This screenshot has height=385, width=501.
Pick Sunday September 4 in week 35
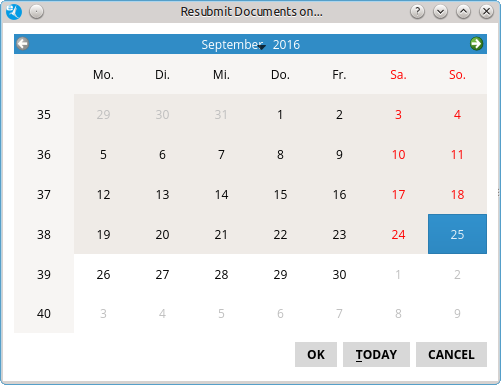click(457, 114)
